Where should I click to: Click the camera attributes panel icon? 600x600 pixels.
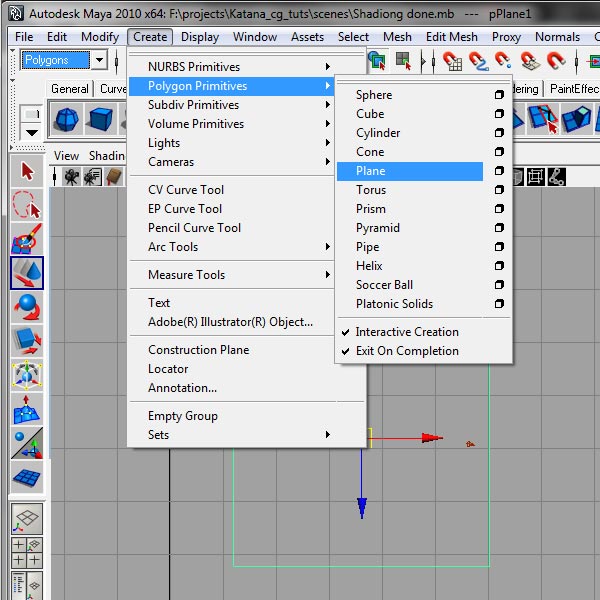pyautogui.click(x=93, y=177)
